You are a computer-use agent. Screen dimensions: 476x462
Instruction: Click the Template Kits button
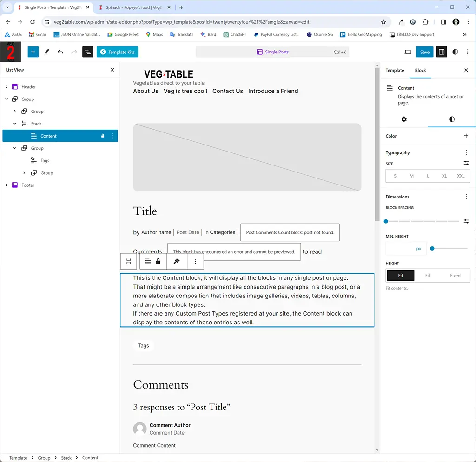point(117,52)
